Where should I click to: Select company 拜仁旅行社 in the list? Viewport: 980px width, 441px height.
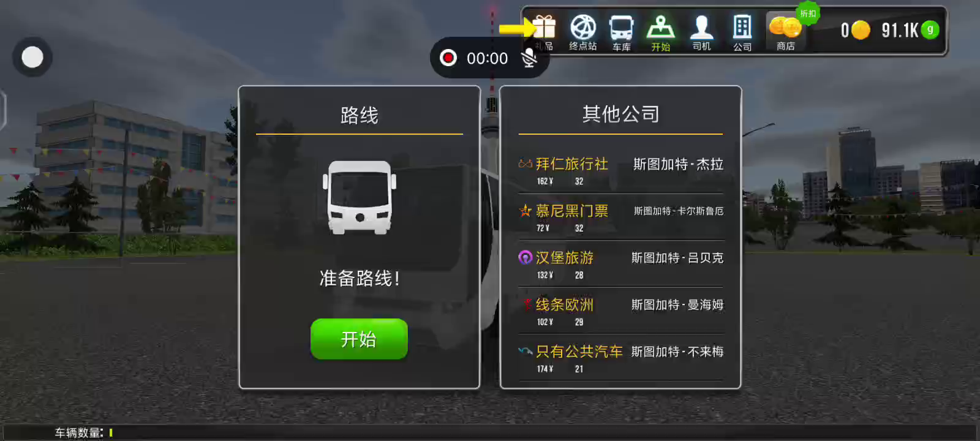(x=620, y=171)
